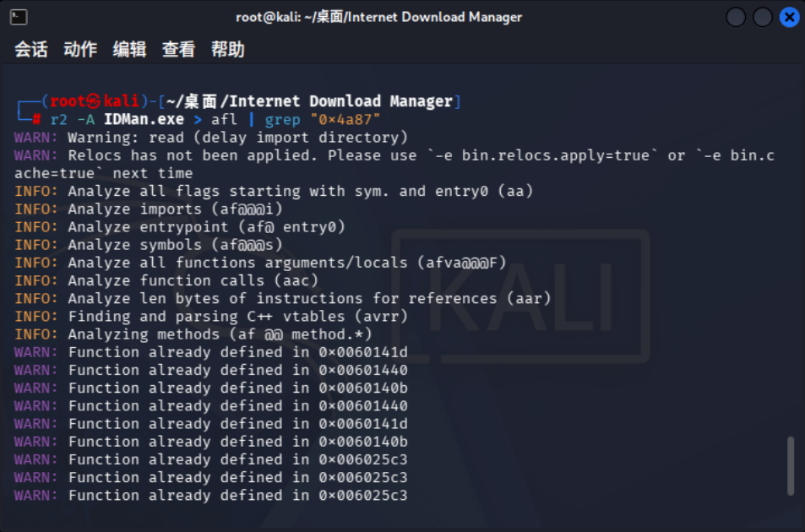The height and width of the screenshot is (532, 805).
Task: Open the 帮助 menu
Action: click(x=228, y=49)
